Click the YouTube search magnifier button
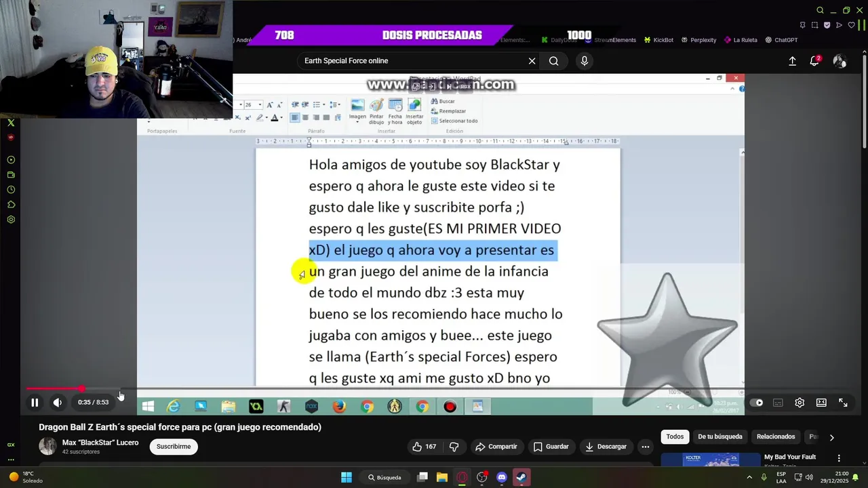868x488 pixels. pos(553,61)
